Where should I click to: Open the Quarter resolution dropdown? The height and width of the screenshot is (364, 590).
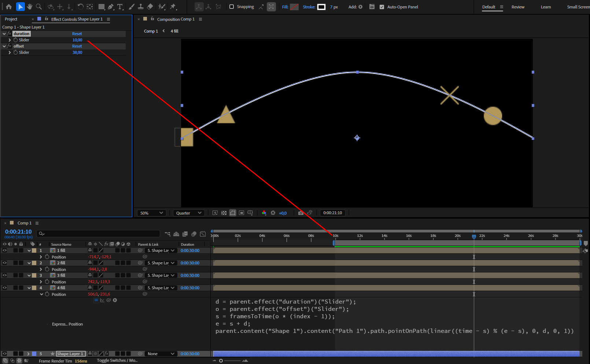click(x=188, y=213)
